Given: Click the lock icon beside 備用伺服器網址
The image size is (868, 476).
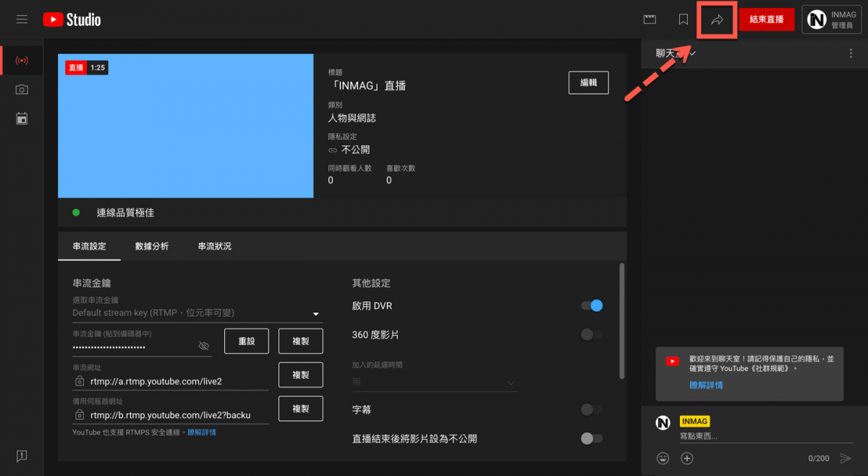Looking at the screenshot, I should (79, 415).
